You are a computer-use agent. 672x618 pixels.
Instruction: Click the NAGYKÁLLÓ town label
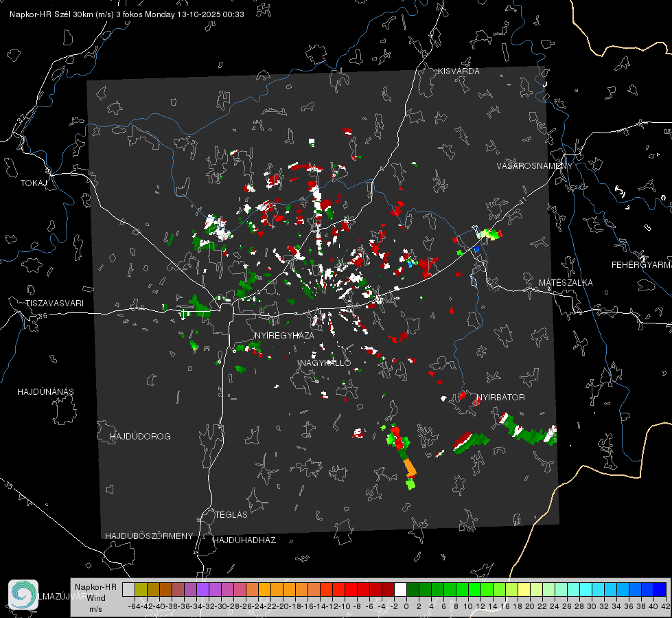[325, 363]
